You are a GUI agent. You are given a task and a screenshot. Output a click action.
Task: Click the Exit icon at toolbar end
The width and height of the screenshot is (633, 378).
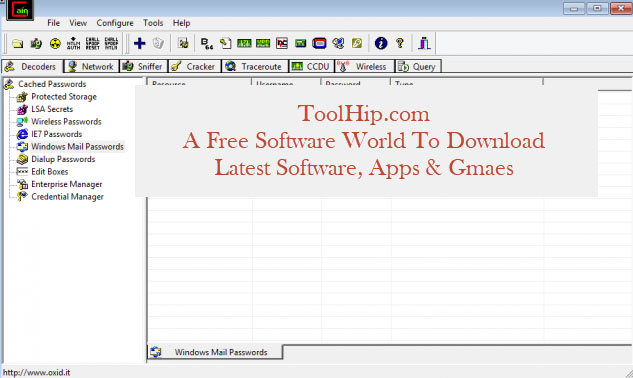(424, 43)
